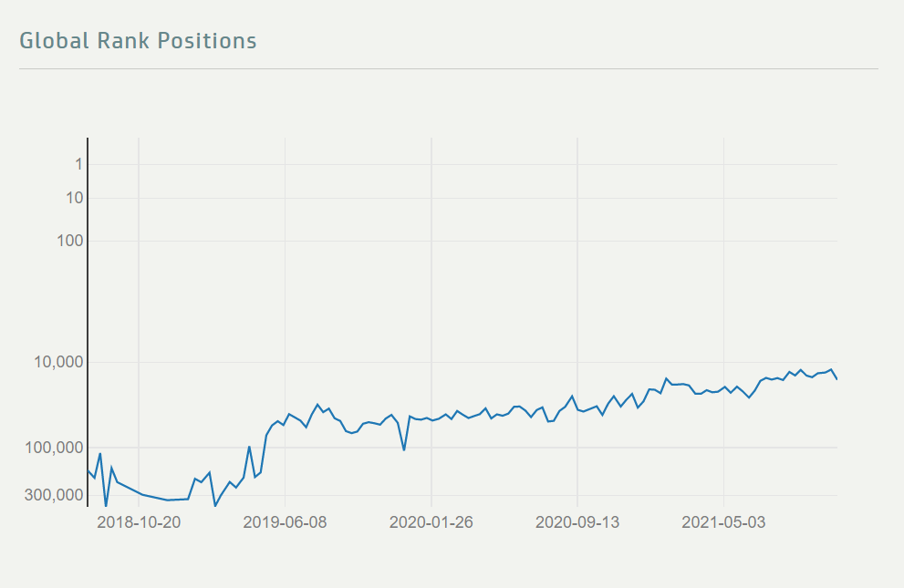Click the spike peak in early 2019

[249, 447]
